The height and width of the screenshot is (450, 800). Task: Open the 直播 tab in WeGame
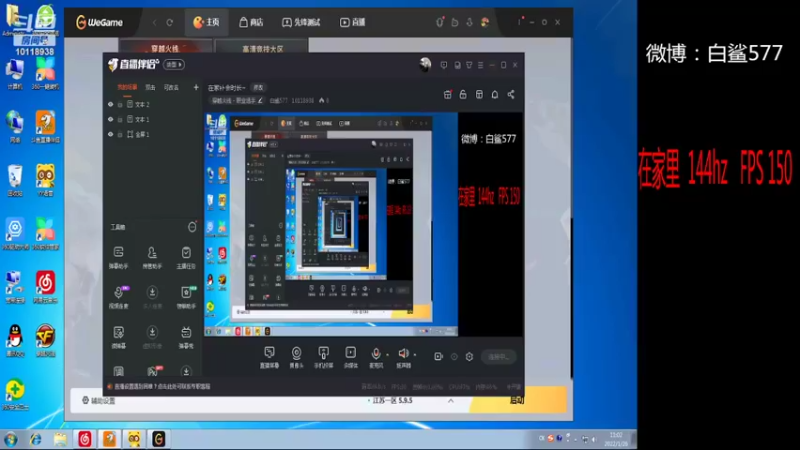(353, 22)
